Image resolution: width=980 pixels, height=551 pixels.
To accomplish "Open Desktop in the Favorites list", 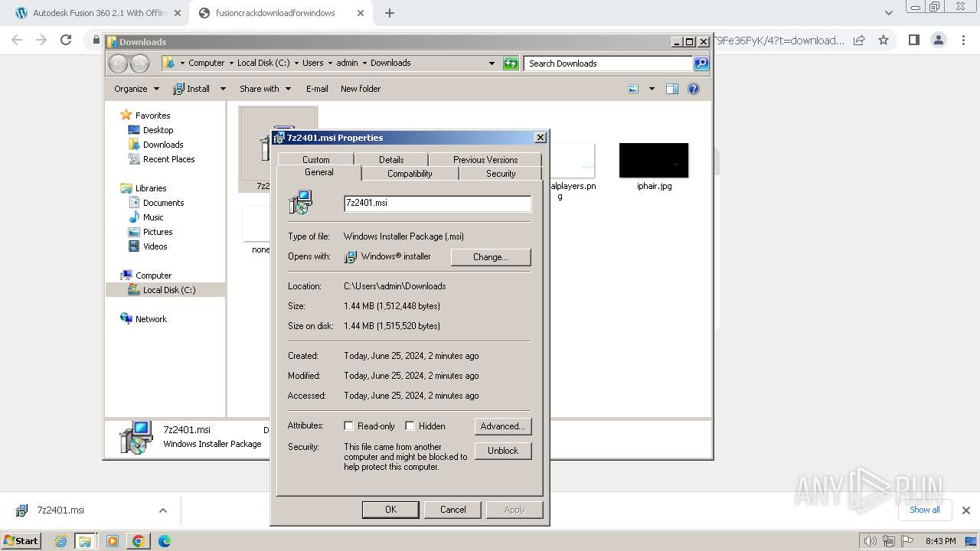I will 151,130.
